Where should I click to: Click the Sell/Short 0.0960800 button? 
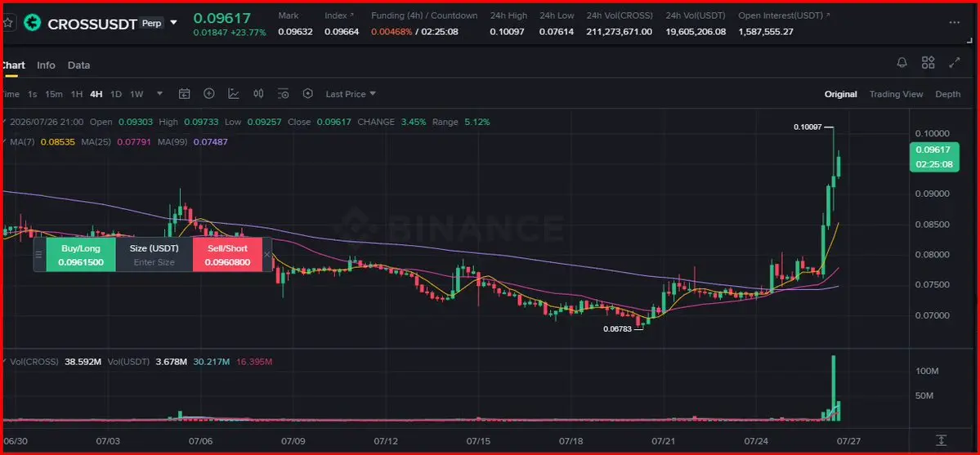tap(227, 255)
